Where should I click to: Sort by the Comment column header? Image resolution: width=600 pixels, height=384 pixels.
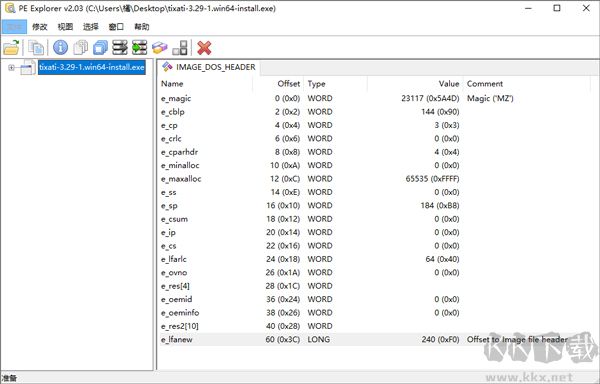pyautogui.click(x=527, y=84)
